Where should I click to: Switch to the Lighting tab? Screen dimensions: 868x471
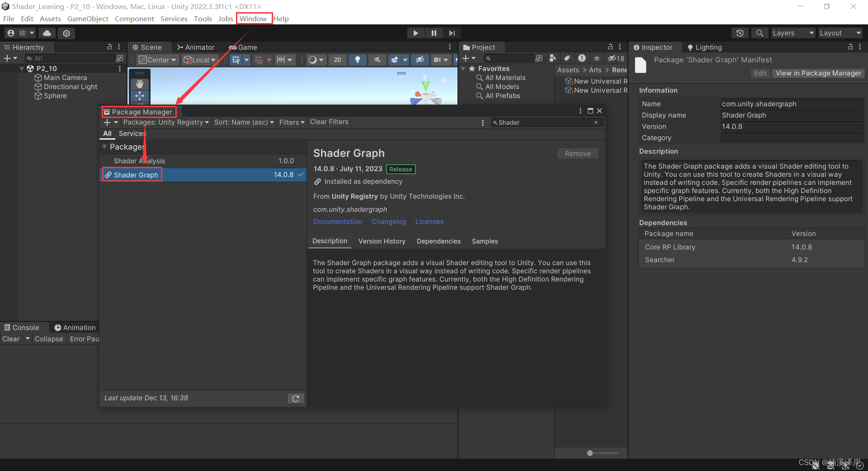(704, 47)
